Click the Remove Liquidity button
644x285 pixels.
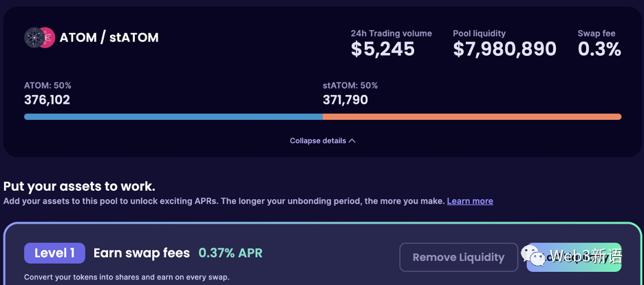tap(458, 257)
